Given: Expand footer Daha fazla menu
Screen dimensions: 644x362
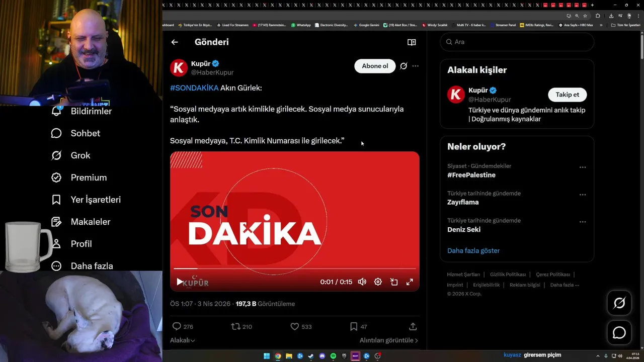Looking at the screenshot, I should (x=565, y=285).
